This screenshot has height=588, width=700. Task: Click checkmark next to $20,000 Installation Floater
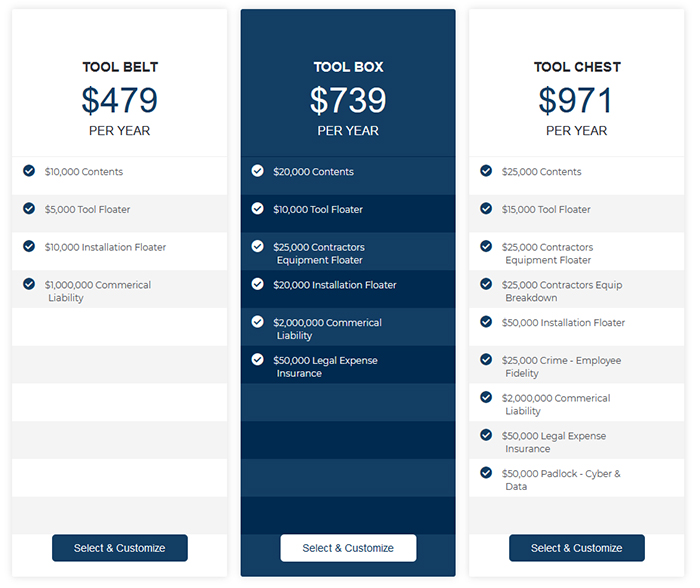click(257, 284)
